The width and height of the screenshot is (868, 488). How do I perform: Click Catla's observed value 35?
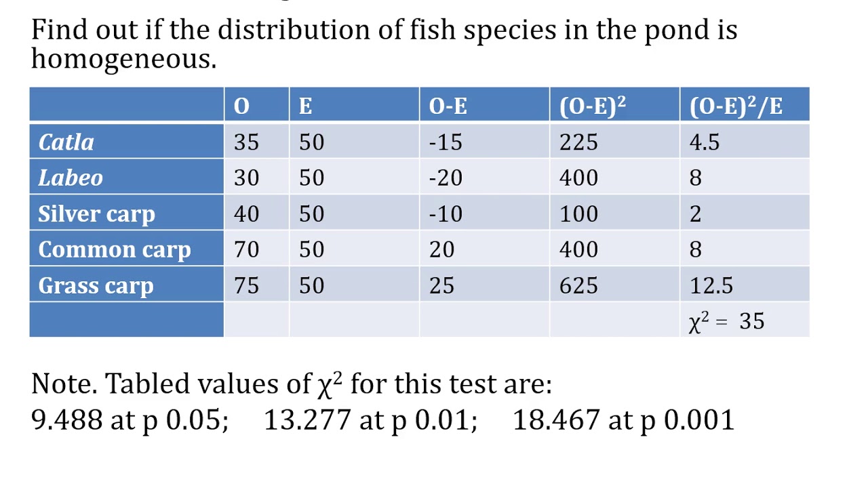tap(246, 142)
